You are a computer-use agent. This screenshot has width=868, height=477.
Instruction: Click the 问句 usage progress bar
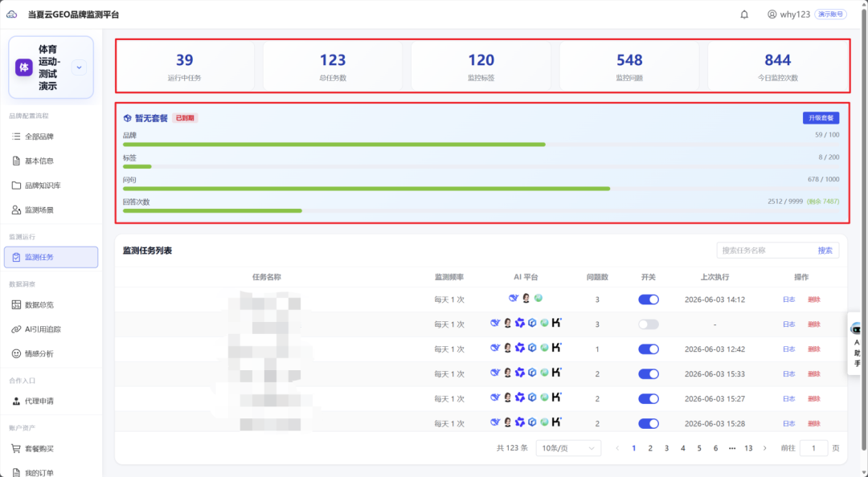[x=481, y=189]
